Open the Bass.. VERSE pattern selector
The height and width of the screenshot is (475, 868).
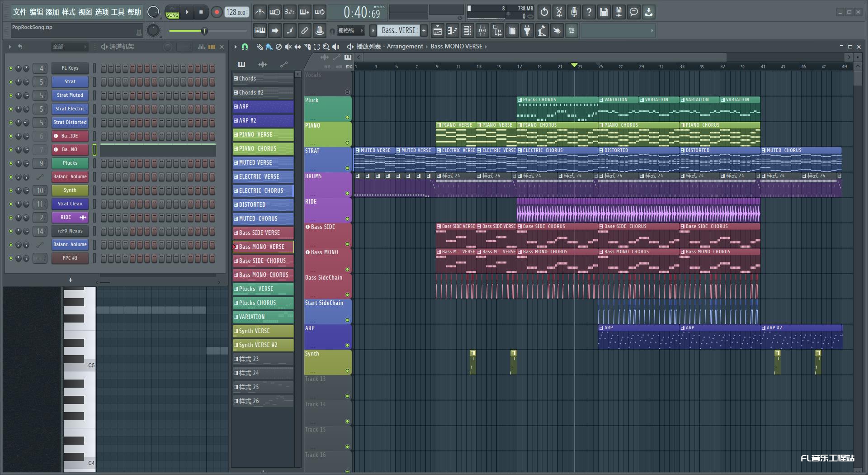tap(399, 30)
